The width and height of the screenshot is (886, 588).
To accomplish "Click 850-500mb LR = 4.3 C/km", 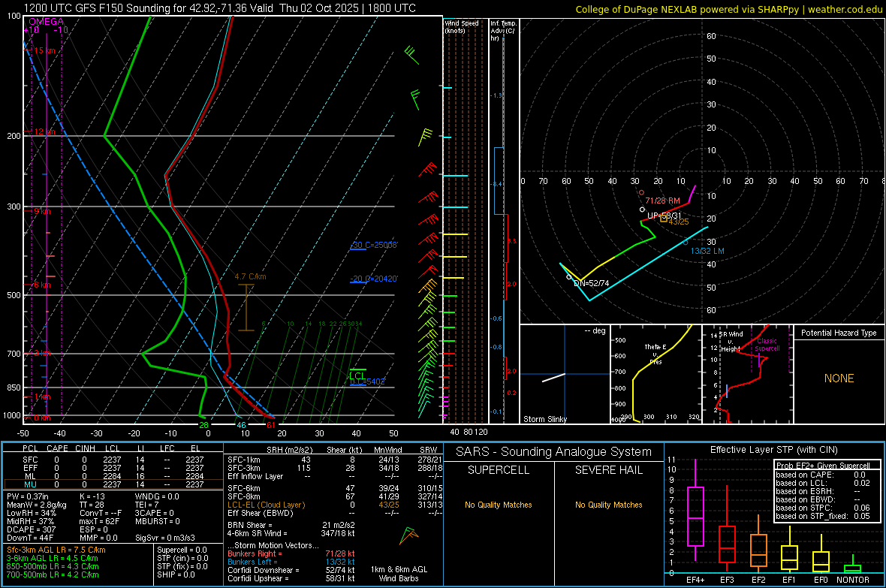I will tap(53, 566).
